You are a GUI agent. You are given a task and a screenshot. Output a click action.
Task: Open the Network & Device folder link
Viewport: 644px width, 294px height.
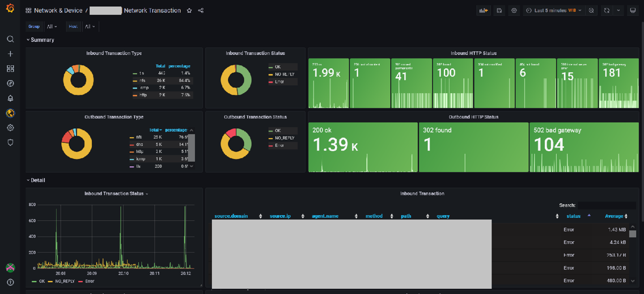point(58,11)
